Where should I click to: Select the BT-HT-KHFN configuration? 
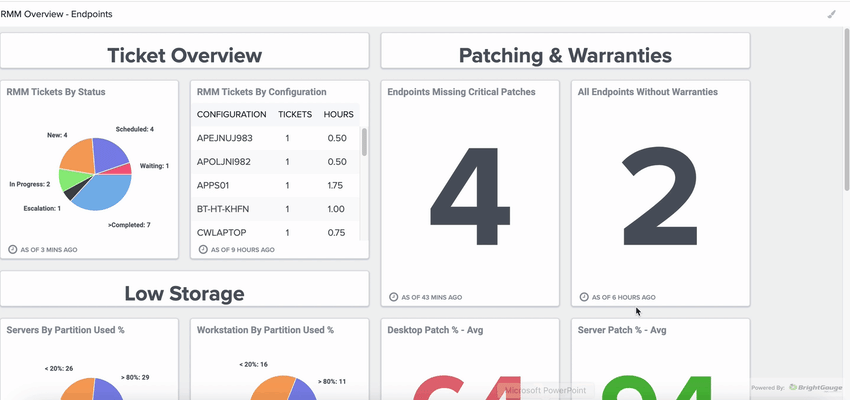click(223, 209)
